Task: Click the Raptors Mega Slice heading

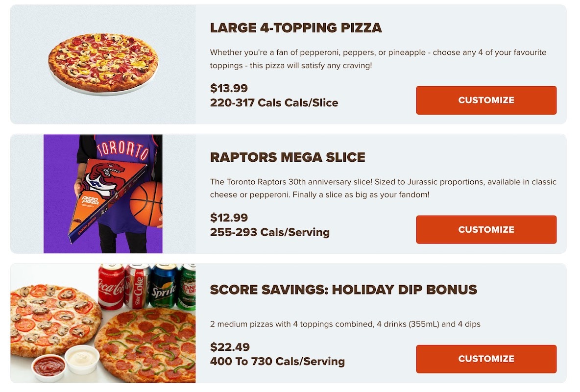Action: pos(288,157)
